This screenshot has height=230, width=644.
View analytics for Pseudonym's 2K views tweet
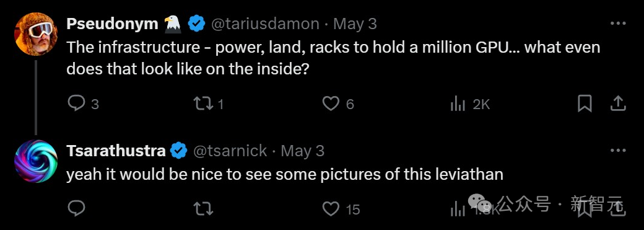point(458,104)
